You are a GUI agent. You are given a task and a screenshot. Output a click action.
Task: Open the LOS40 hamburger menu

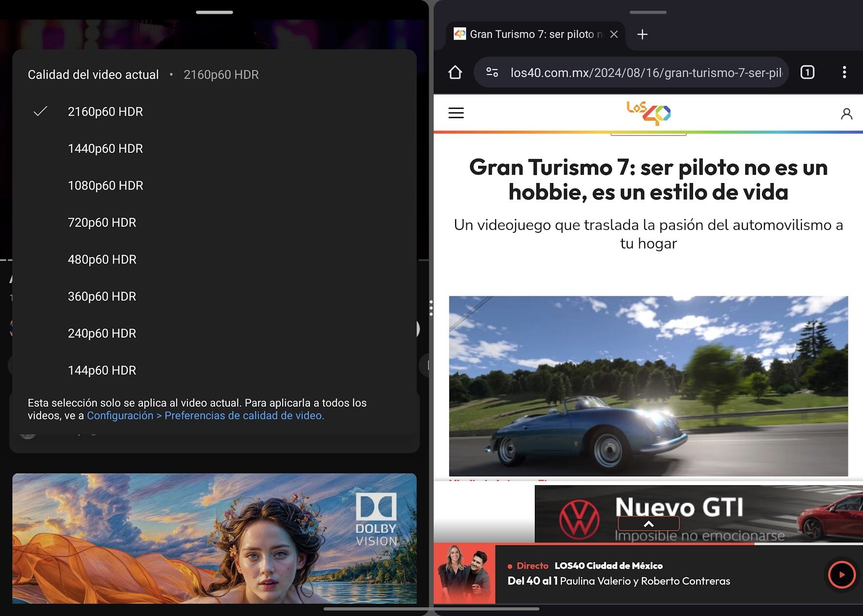pos(456,113)
